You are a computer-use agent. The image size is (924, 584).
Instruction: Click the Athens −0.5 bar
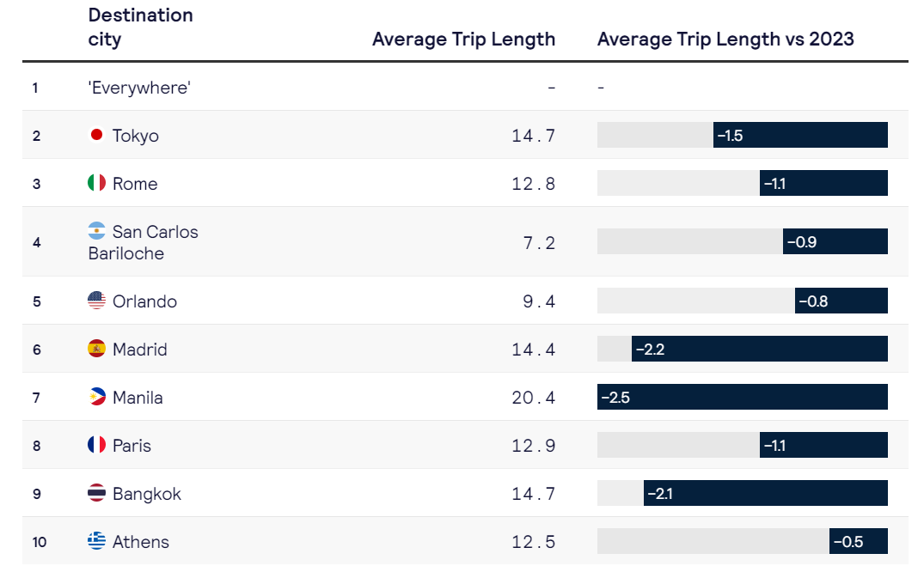(859, 541)
